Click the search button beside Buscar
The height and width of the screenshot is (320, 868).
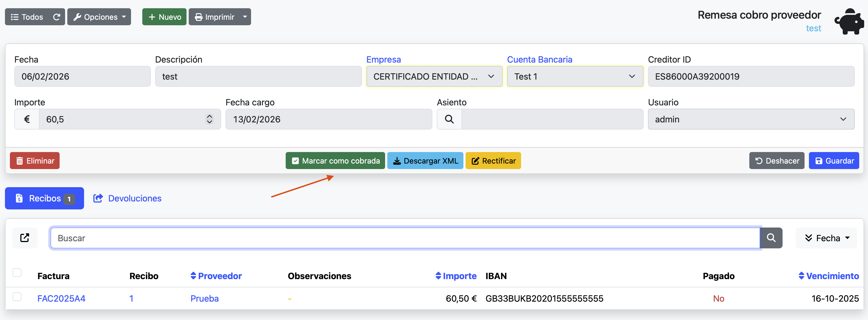771,238
